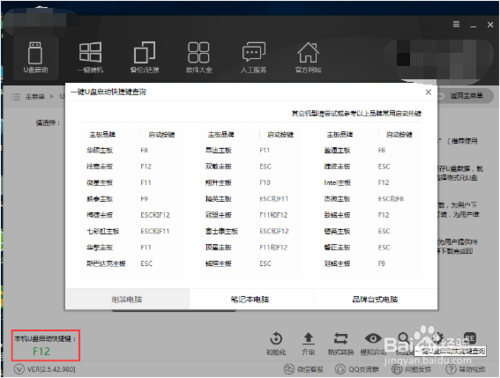Open 问题反馈 feedback link

(x=411, y=369)
